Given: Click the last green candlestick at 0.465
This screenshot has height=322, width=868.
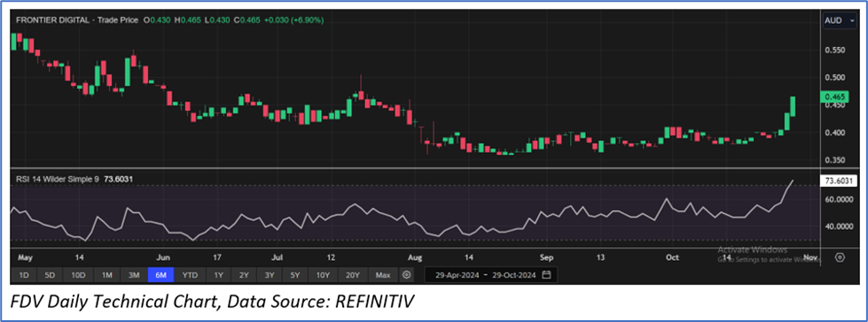Looking at the screenshot, I should (793, 106).
